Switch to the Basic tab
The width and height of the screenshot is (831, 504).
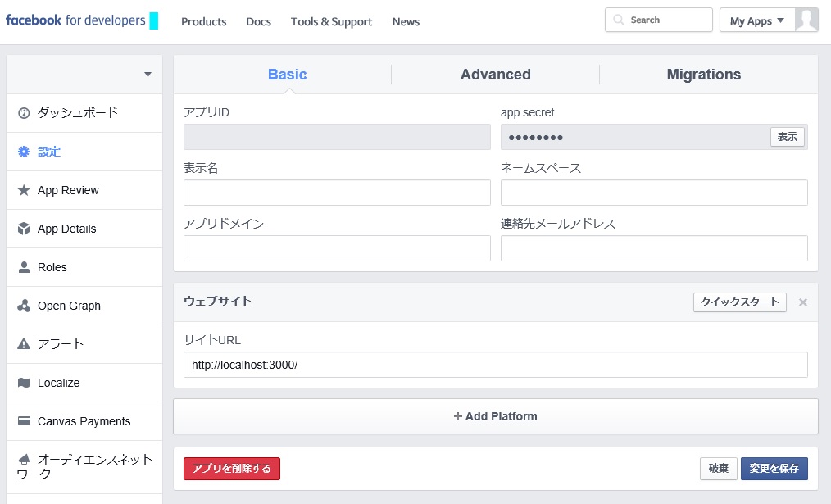288,75
